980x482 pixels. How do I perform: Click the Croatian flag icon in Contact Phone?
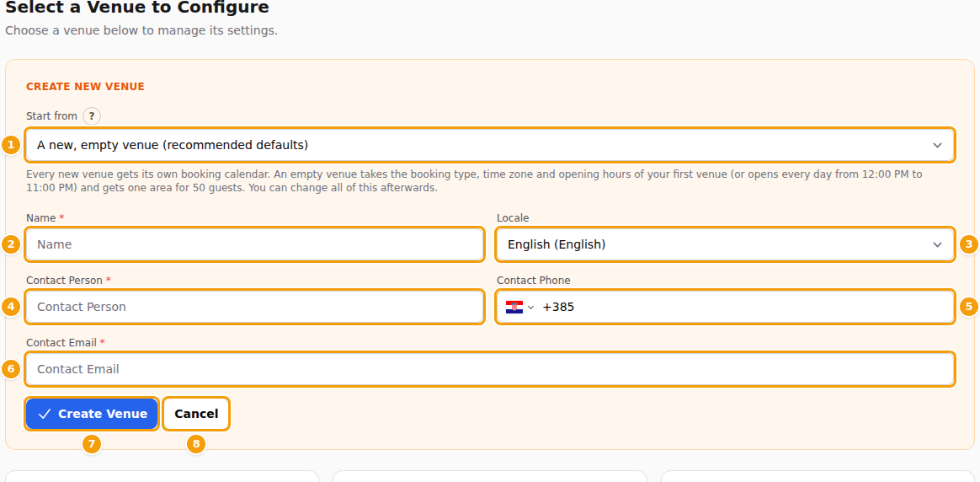click(x=514, y=307)
